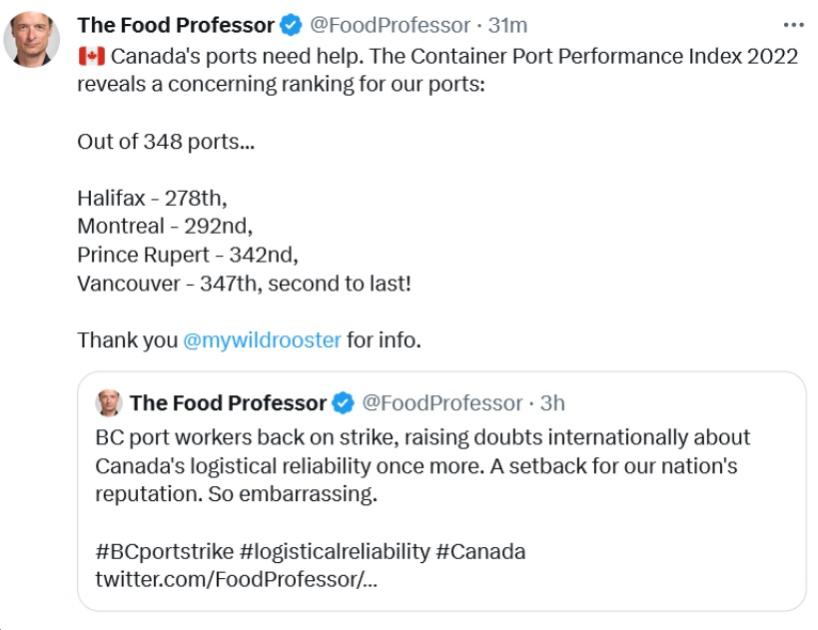The width and height of the screenshot is (818, 630).
Task: Open the quoted tweet's 3h timestamp
Action: coord(552,403)
